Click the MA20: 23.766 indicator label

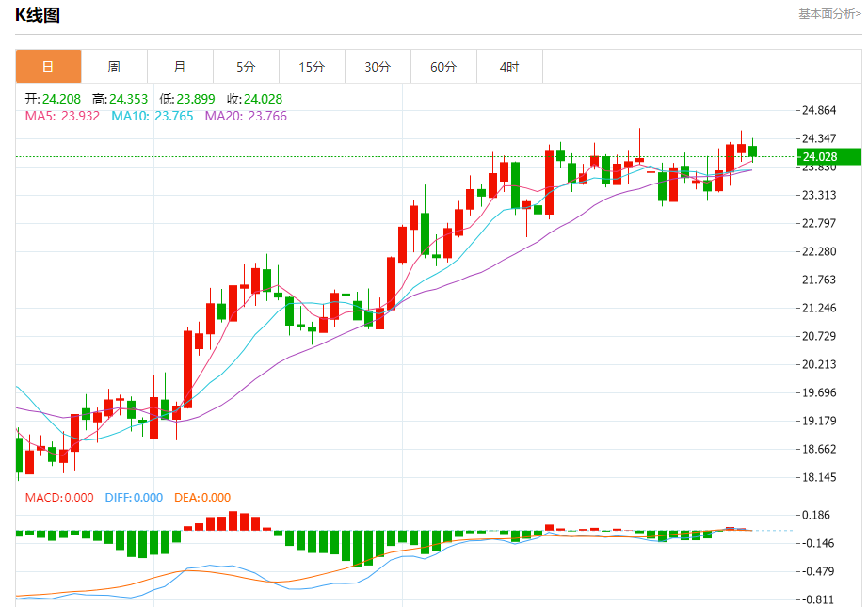(246, 116)
